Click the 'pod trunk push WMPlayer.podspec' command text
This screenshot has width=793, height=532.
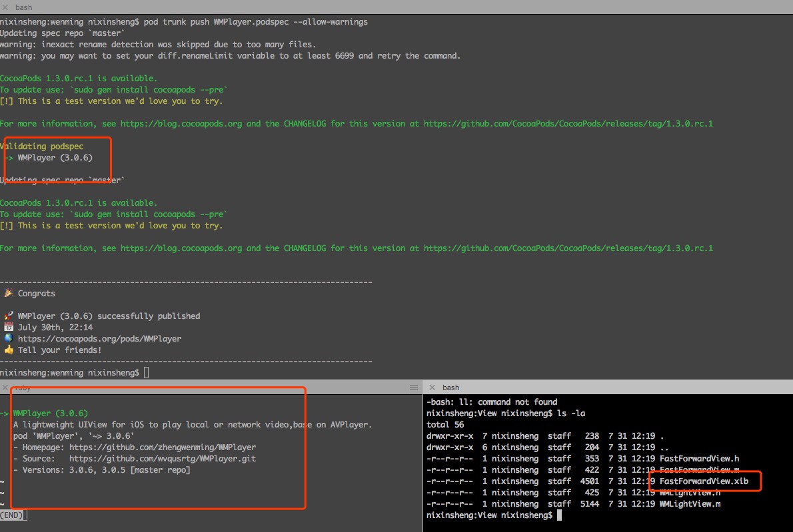(x=217, y=22)
